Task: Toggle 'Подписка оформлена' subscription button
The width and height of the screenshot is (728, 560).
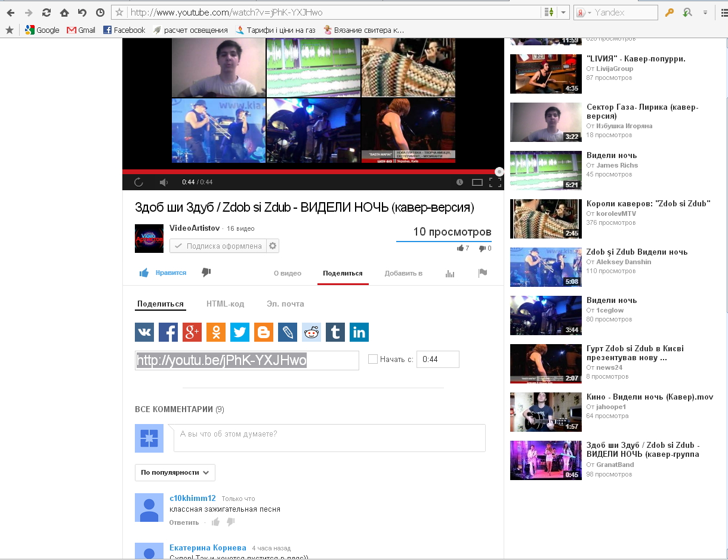Action: [218, 246]
